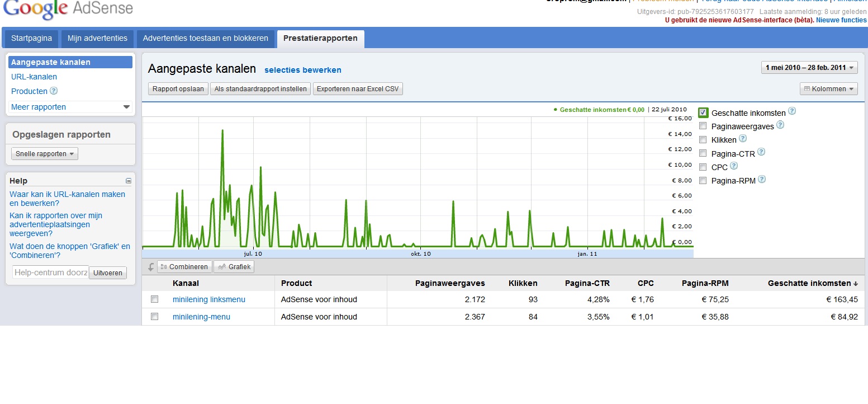868x404 pixels.
Task: Open help icon beside Pagina-CTR checkbox
Action: click(761, 152)
